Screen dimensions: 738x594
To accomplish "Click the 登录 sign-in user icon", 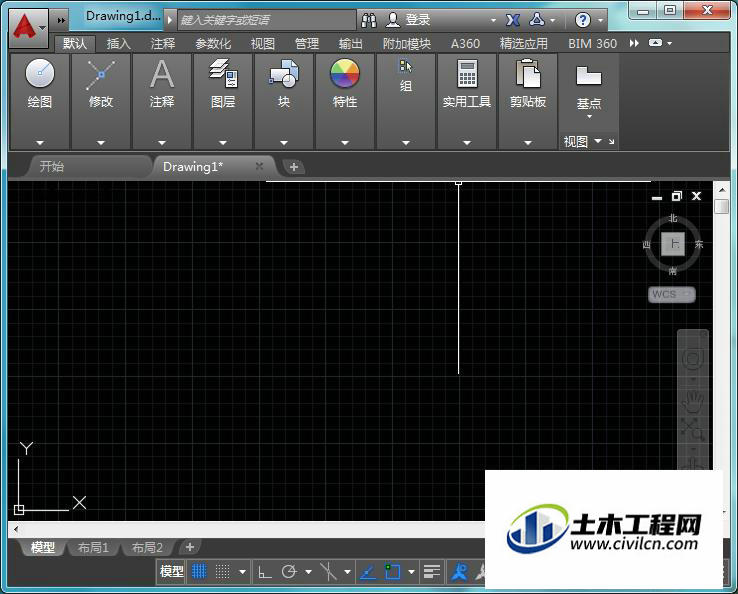I will (393, 20).
